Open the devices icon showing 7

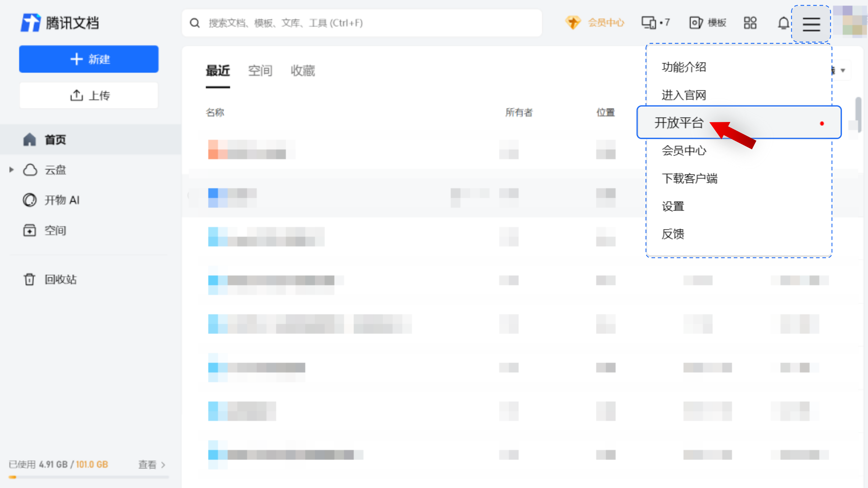coord(655,23)
